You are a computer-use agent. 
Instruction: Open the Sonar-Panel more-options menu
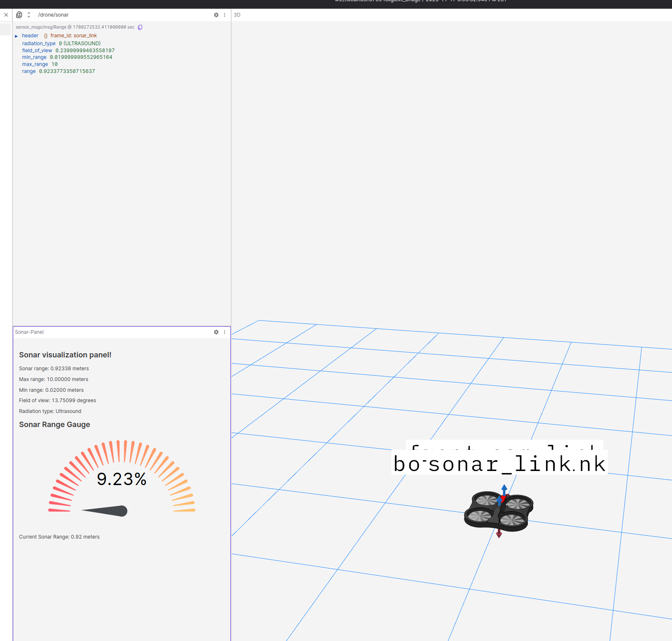click(224, 332)
